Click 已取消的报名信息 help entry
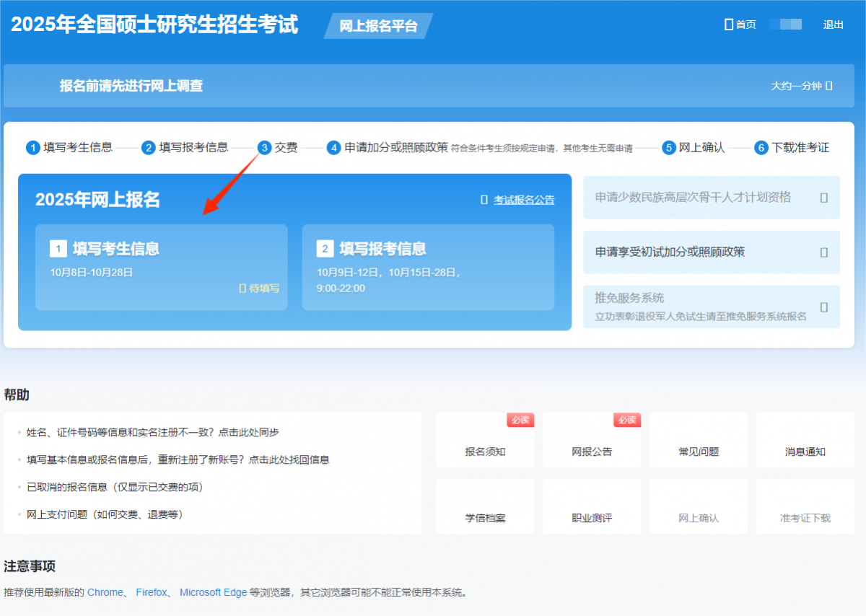The image size is (866, 616). pos(115,487)
